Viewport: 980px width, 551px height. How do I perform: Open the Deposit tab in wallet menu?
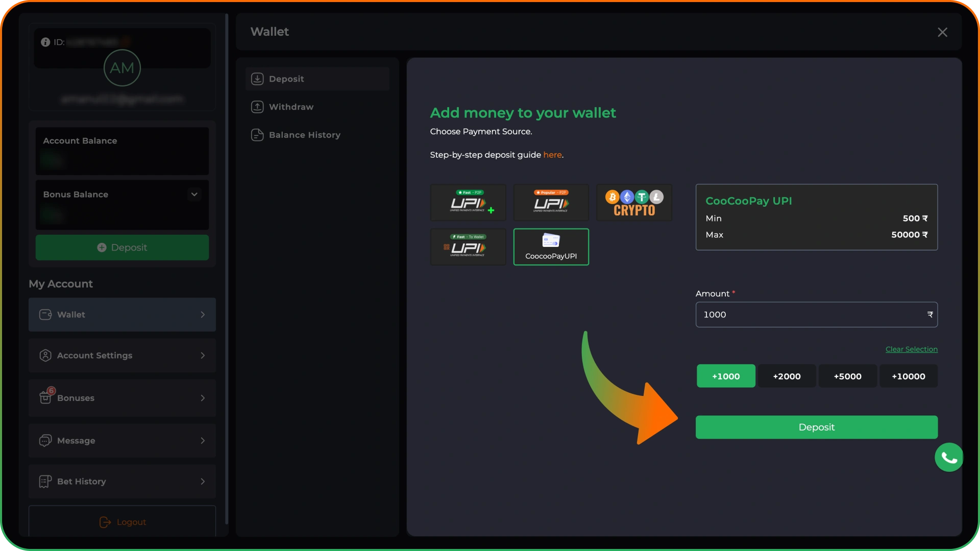(317, 79)
